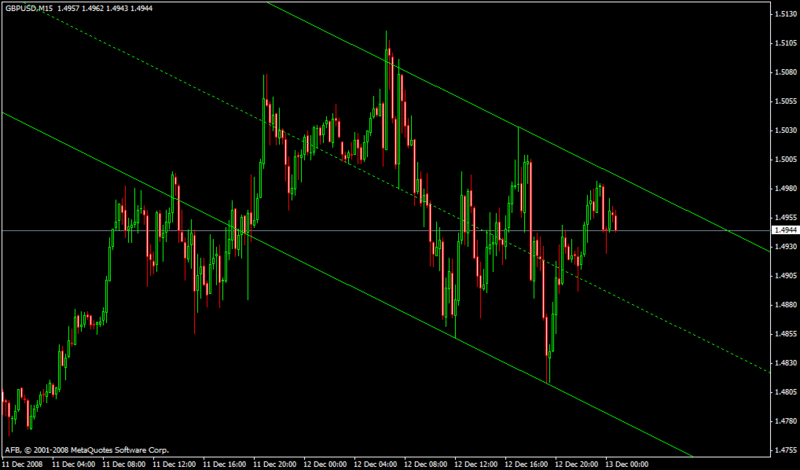Click the 1.4805 price scale label
The image size is (800, 470).
point(783,392)
